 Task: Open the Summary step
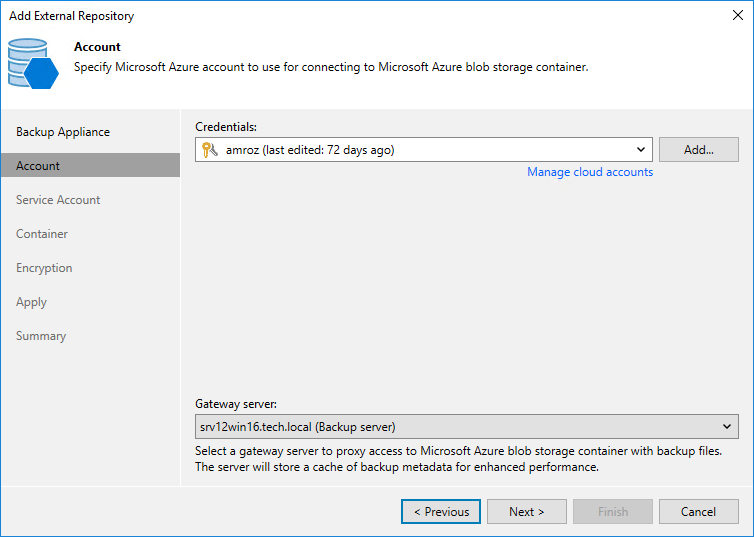pos(41,336)
